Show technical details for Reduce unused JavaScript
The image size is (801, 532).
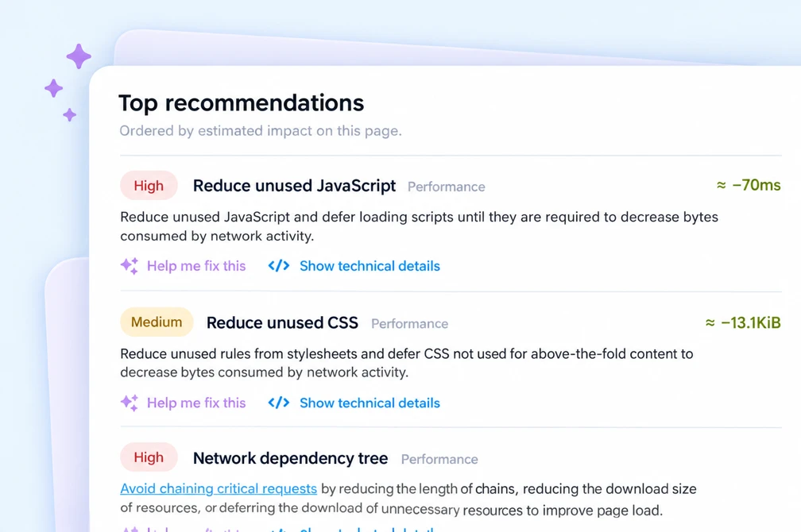[370, 266]
